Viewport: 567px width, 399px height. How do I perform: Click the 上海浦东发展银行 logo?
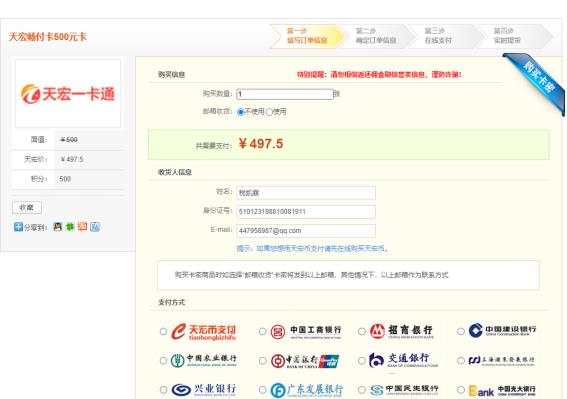point(501,360)
